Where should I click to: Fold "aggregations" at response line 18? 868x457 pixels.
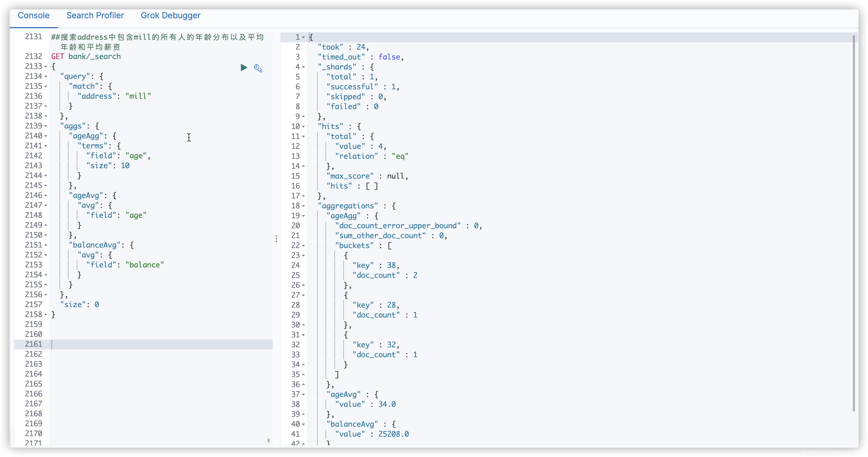303,206
